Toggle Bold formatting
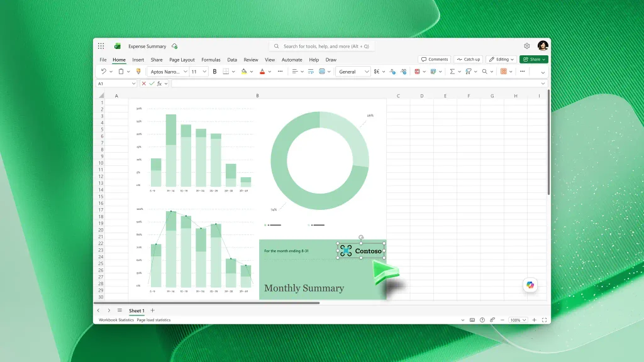This screenshot has height=362, width=644. coord(214,72)
